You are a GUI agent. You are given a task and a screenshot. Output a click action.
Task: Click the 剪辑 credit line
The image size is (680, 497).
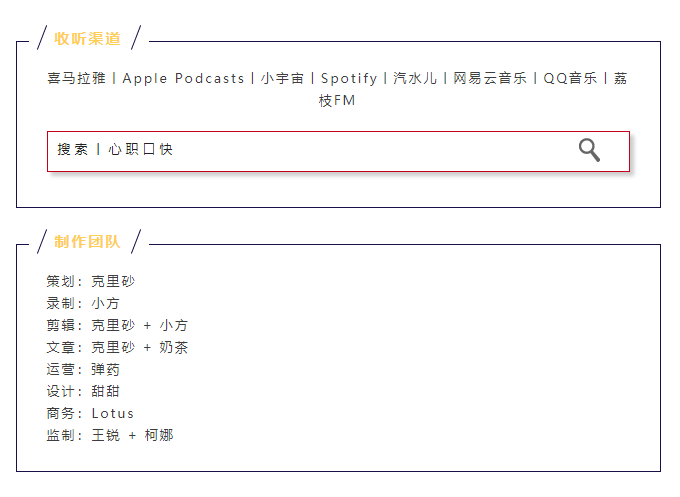tap(117, 325)
